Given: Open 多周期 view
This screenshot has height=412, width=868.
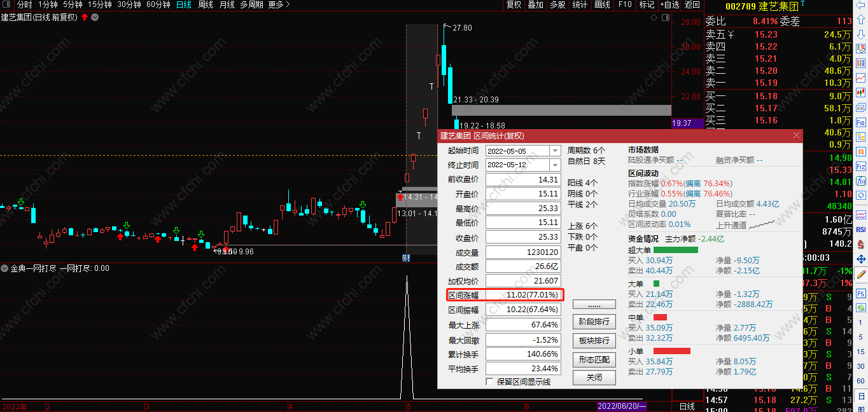Looking at the screenshot, I should tap(251, 4).
